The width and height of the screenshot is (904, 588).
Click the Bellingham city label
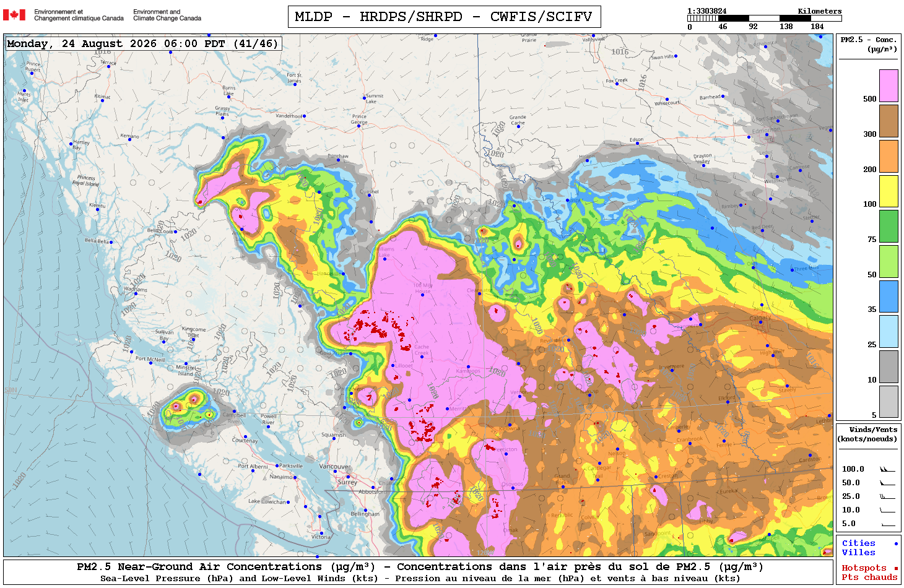tap(365, 514)
